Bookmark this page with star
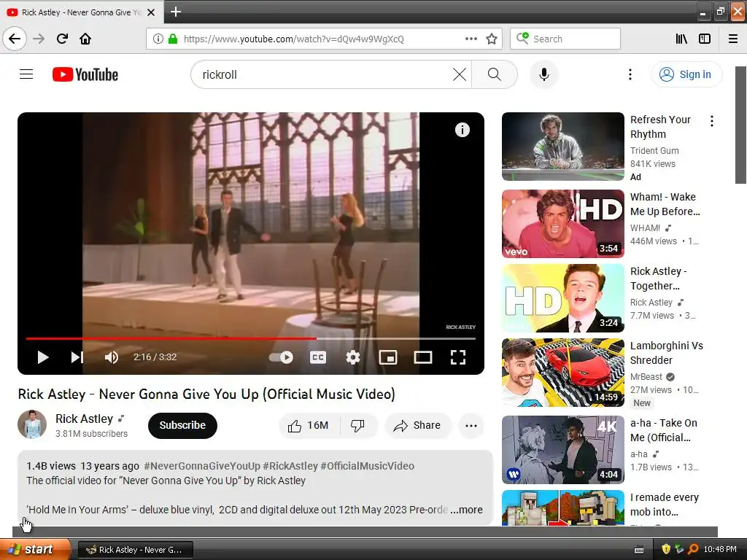This screenshot has width=747, height=560. (x=492, y=39)
